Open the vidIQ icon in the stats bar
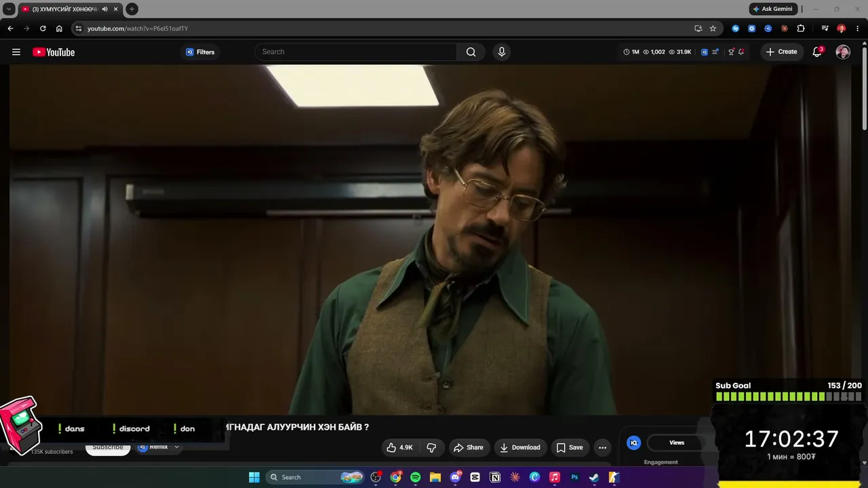 [x=705, y=52]
